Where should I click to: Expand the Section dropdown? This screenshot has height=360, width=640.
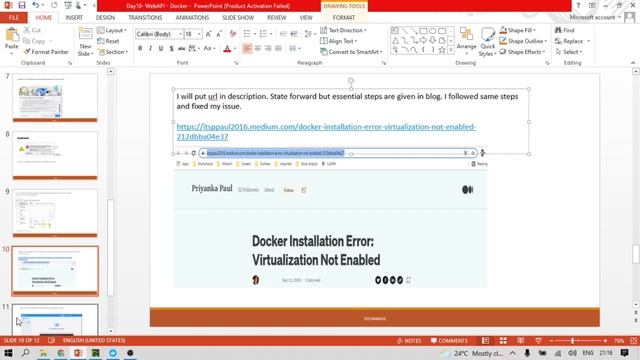click(113, 52)
